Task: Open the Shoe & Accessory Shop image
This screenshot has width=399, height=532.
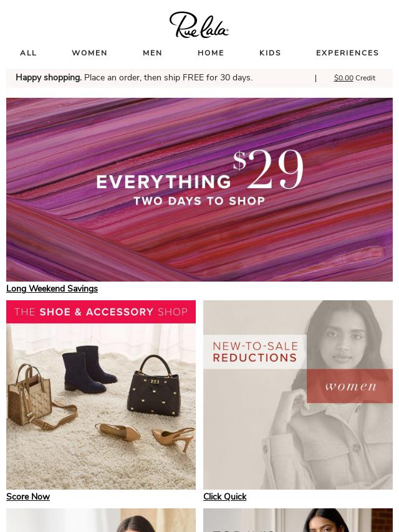Action: pos(101,394)
